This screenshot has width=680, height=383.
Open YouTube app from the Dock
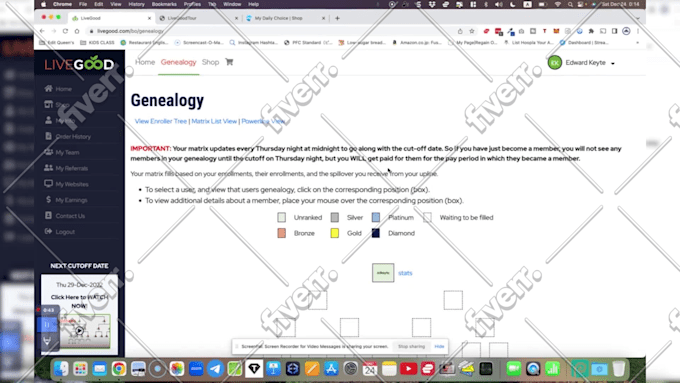[x=408, y=369]
